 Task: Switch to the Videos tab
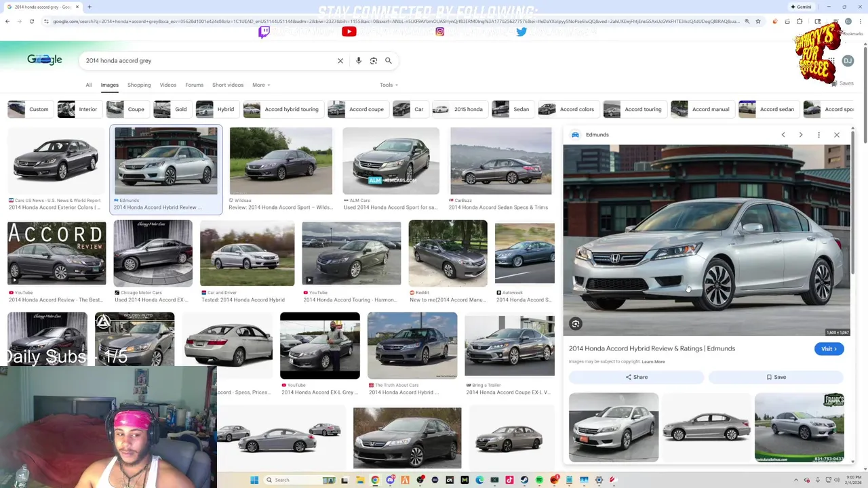167,85
